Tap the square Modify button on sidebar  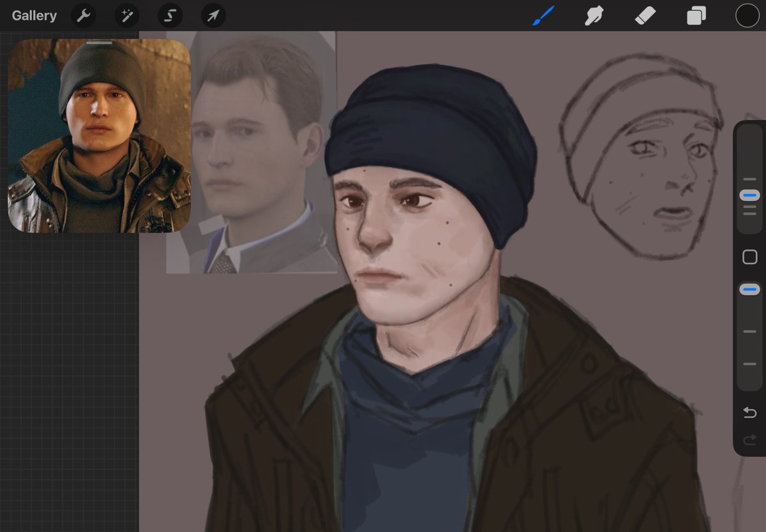point(749,257)
